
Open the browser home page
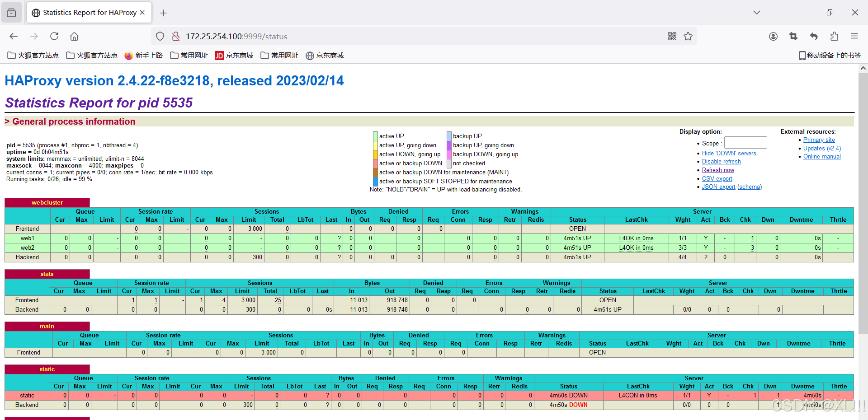(x=75, y=37)
